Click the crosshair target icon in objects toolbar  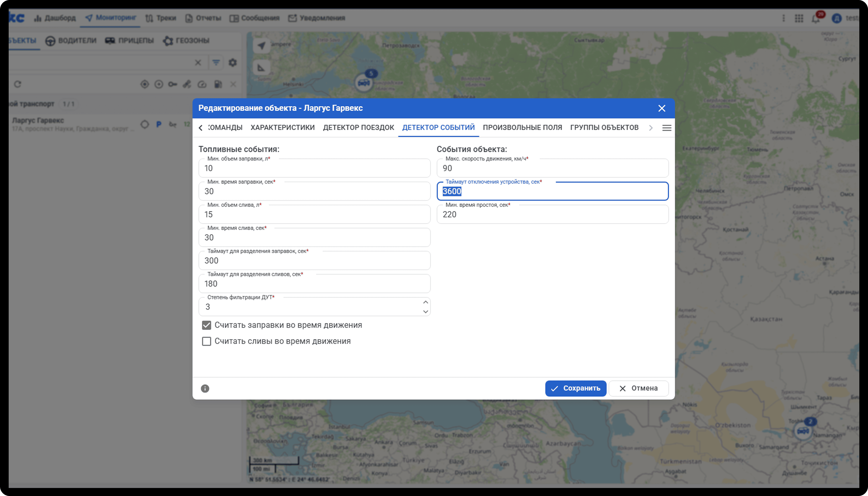(145, 84)
